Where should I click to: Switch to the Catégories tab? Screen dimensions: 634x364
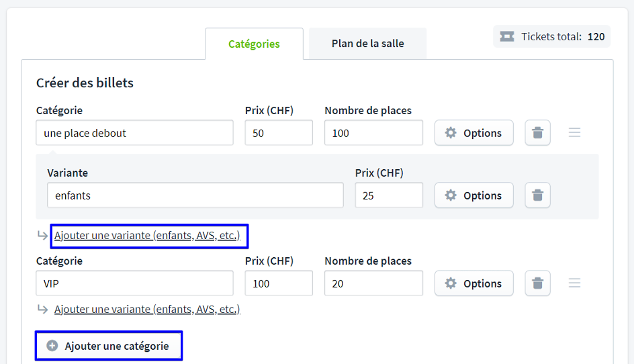pyautogui.click(x=254, y=44)
